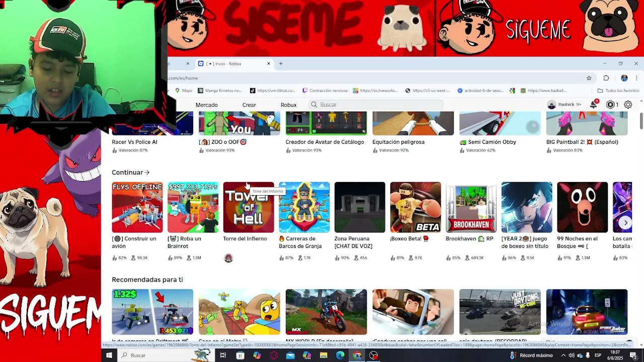Viewport: 644px width, 362px height.
Task: Open the MX dirt bike recommended thumbnail
Action: click(326, 312)
